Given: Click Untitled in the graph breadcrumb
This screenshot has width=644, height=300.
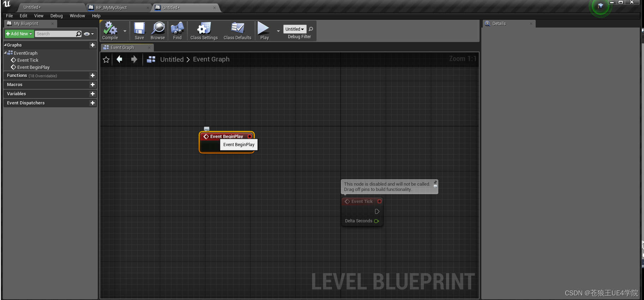Looking at the screenshot, I should [172, 60].
